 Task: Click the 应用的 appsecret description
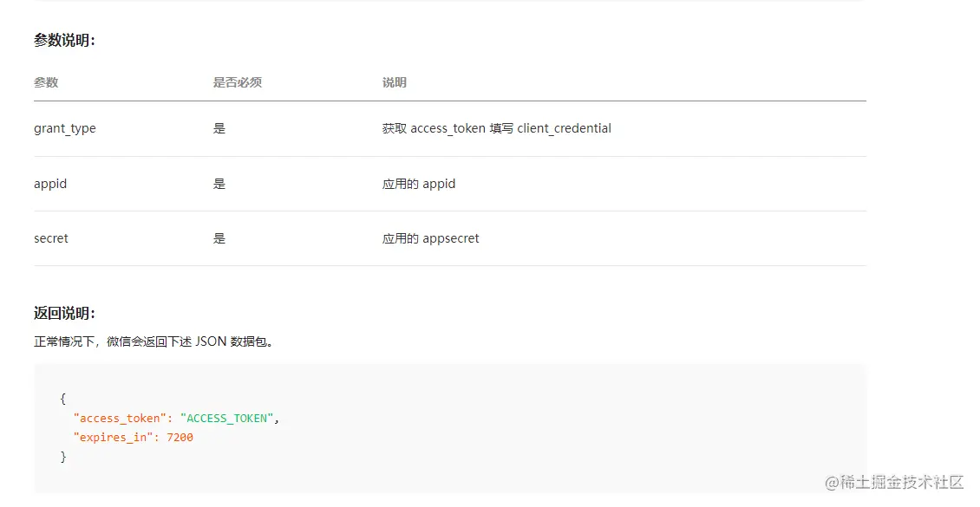pyautogui.click(x=430, y=238)
